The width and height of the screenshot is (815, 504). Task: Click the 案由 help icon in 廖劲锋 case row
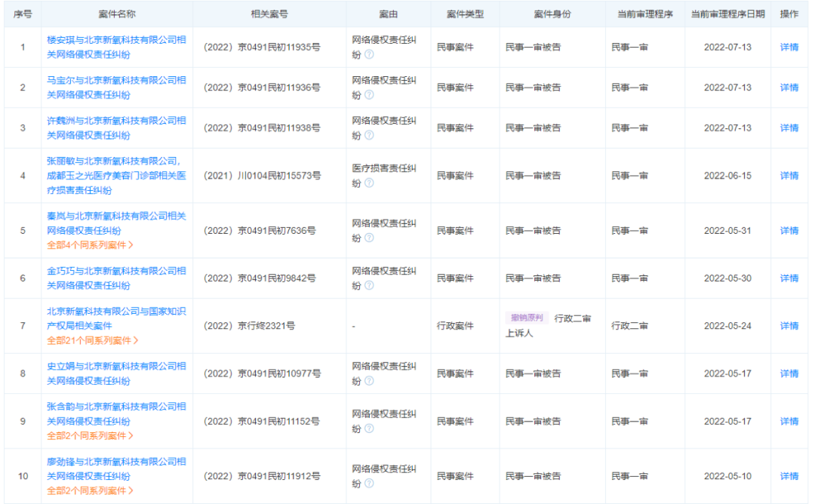[369, 484]
